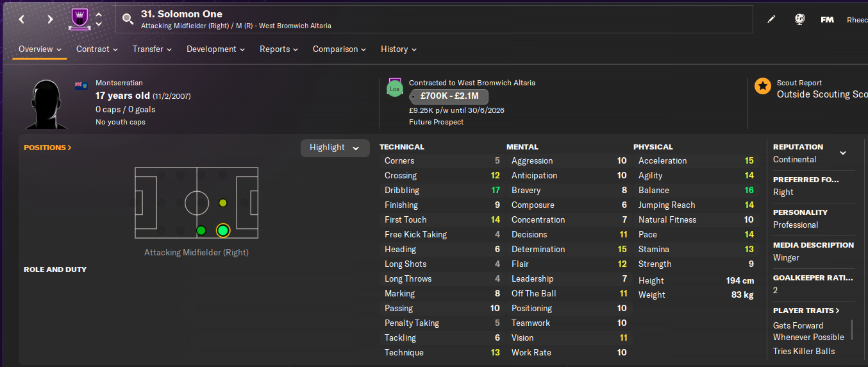Screen dimensions: 868x367
Task: Open the Player Traits link
Action: 806,311
